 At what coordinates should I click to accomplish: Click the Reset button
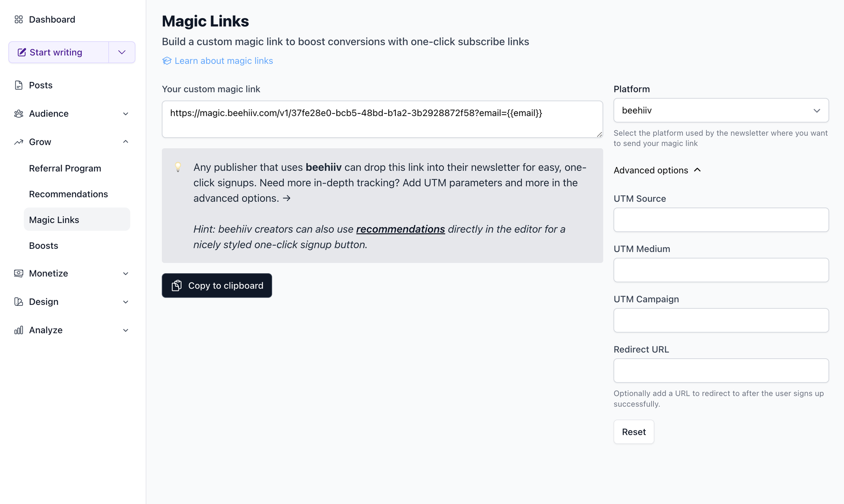point(633,431)
